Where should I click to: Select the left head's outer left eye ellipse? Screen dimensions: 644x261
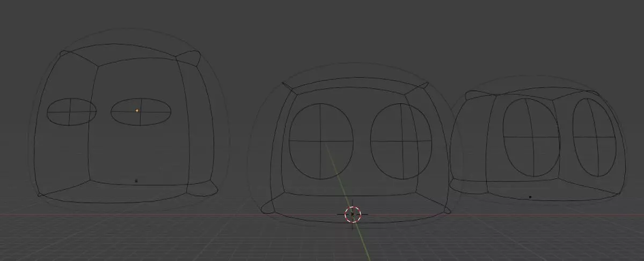pos(71,112)
